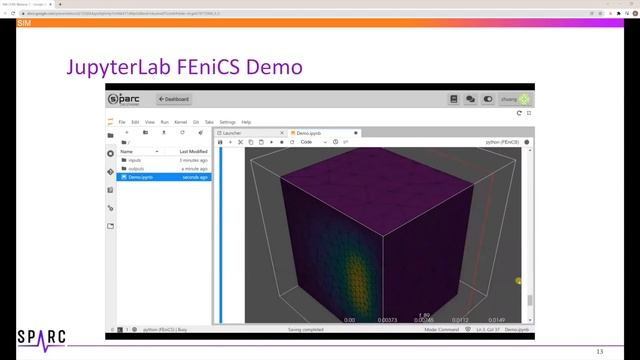Copy the selected cell

pyautogui.click(x=251, y=142)
